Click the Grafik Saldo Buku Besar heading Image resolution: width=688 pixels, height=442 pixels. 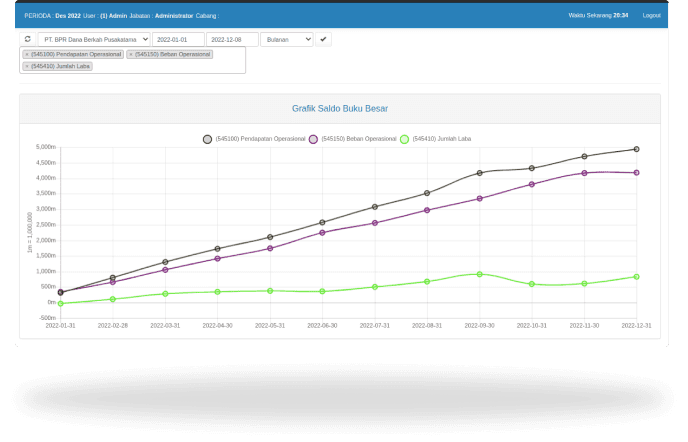(340, 108)
